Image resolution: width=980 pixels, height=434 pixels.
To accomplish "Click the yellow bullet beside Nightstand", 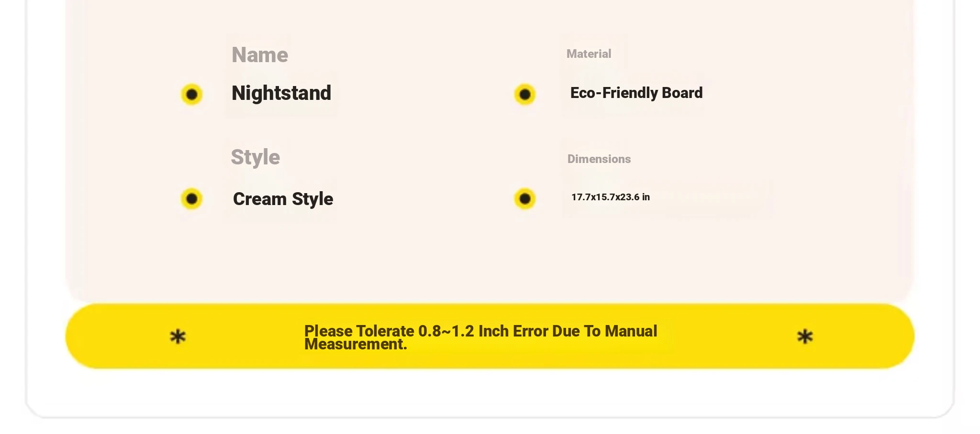I will pos(191,94).
